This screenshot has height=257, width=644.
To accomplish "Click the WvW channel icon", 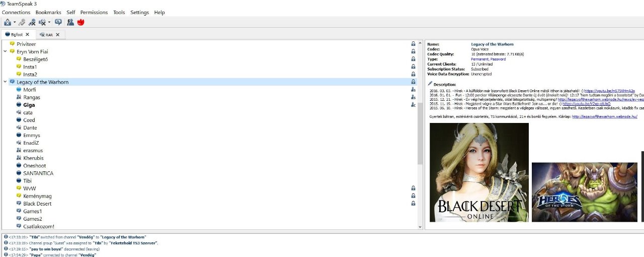I will (19, 188).
